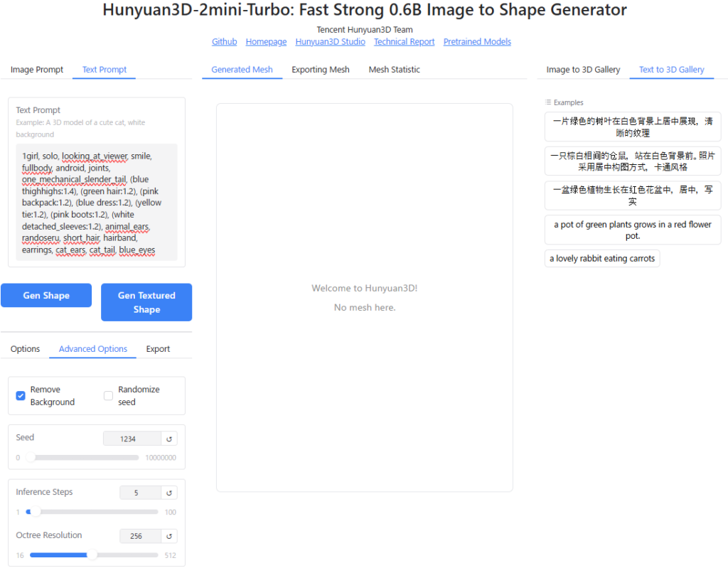Show the Mesh Statistic tab
Screen dimensions: 728x568
[394, 70]
